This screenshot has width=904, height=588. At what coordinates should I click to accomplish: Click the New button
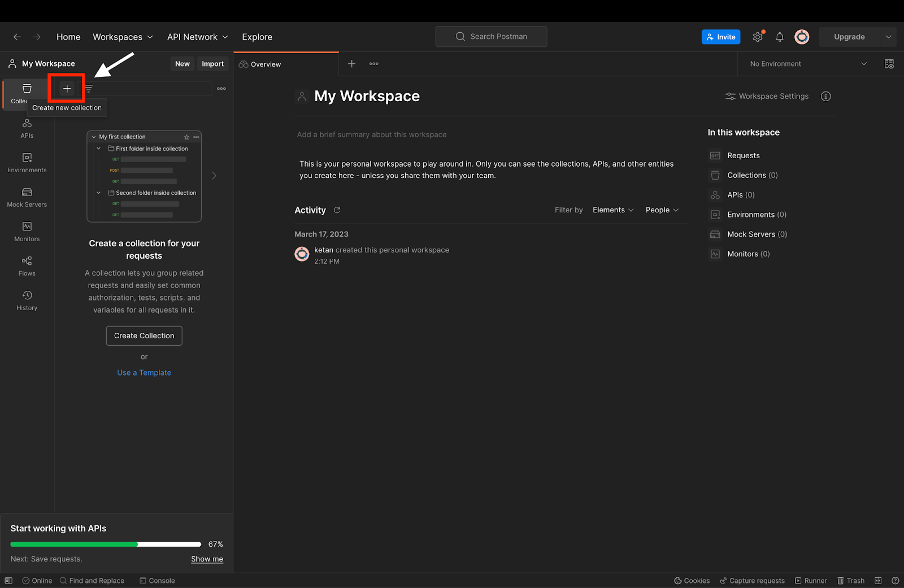tap(182, 64)
